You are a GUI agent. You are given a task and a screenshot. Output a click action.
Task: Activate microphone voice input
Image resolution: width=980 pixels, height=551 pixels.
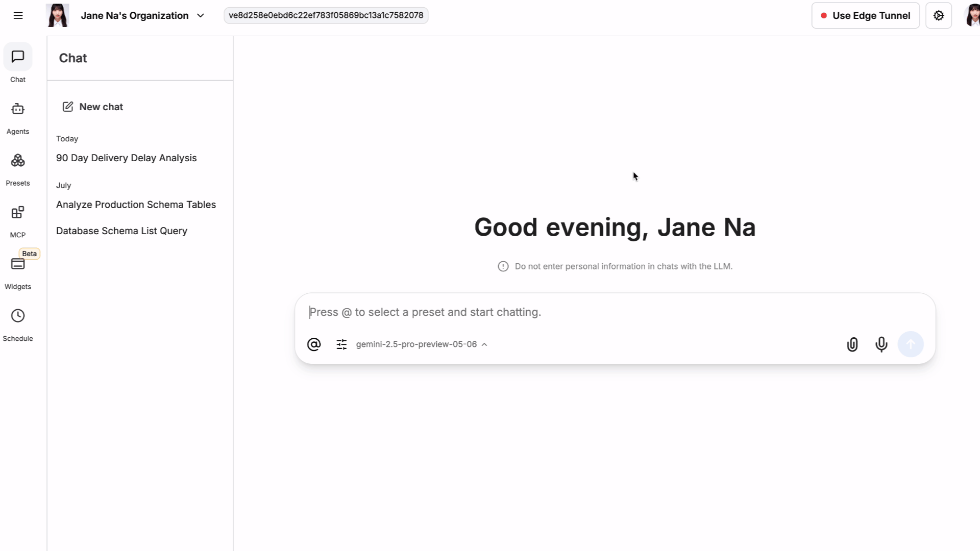[x=881, y=344]
